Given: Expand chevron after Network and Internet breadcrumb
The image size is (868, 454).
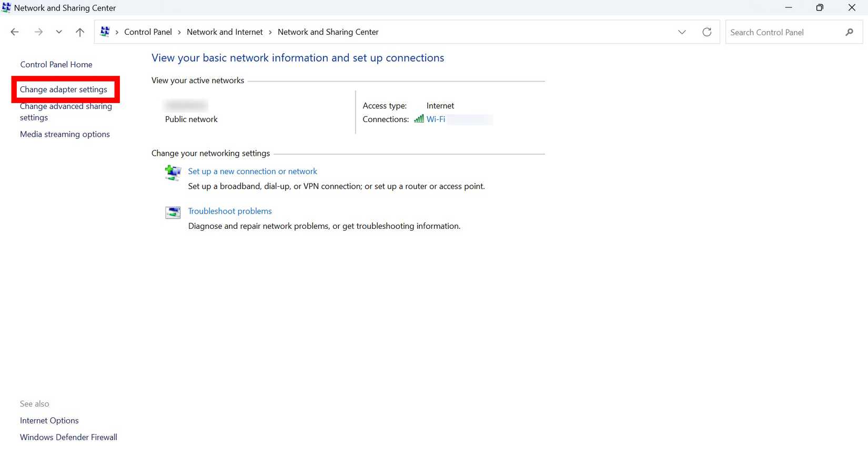Looking at the screenshot, I should (x=270, y=32).
